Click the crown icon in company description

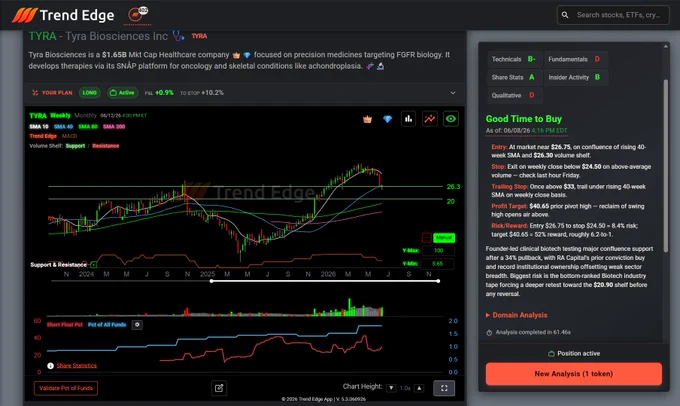tap(236, 55)
